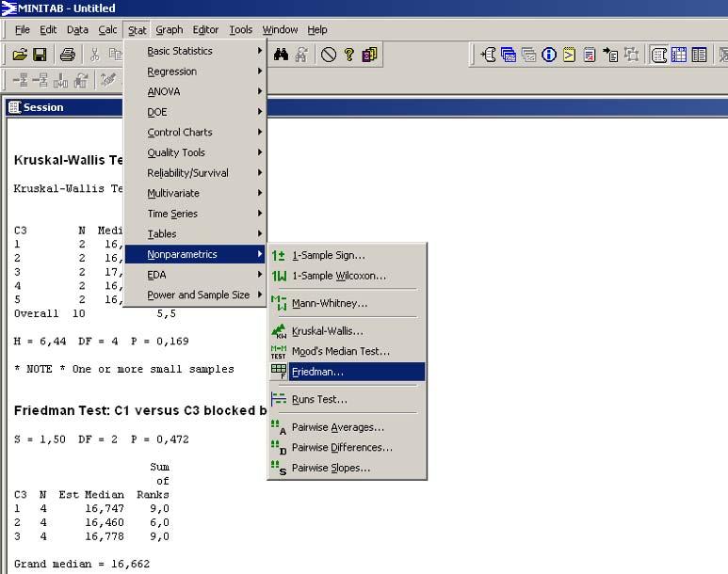Expand the ANOVA submenu arrow

pos(260,91)
